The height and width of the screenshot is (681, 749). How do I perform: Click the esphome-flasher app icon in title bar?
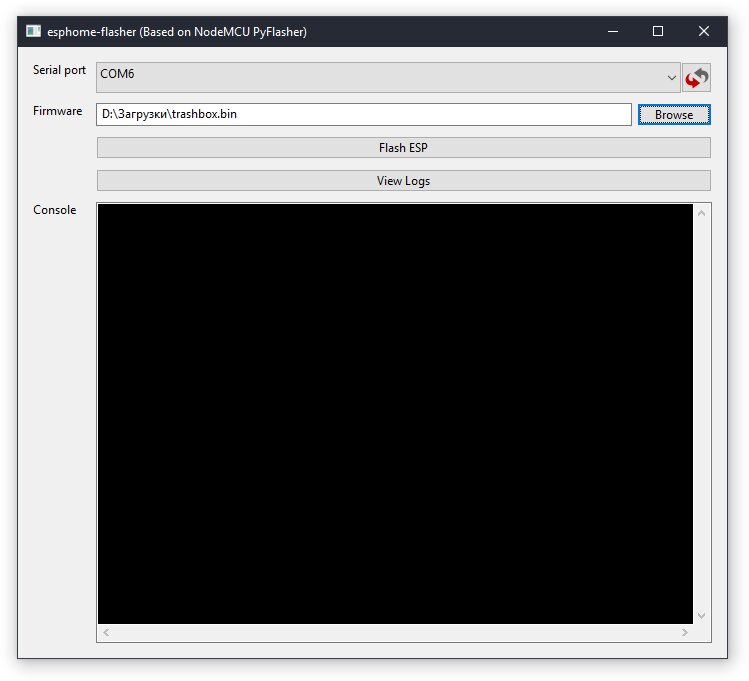33,32
